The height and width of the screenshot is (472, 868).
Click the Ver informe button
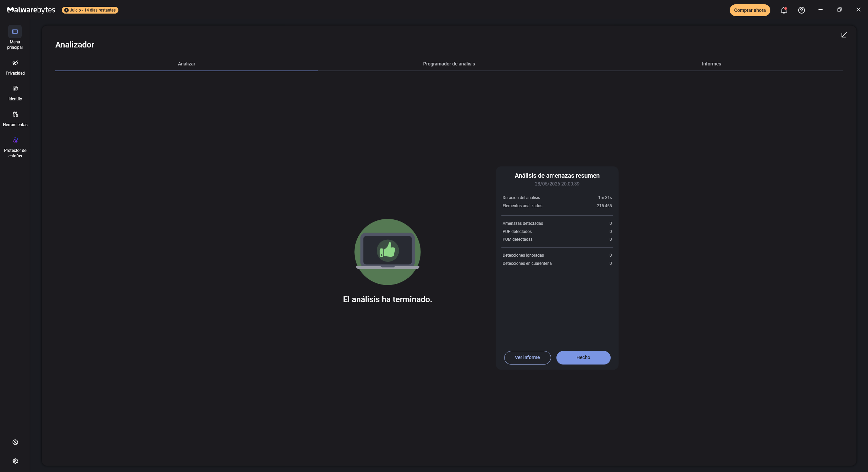click(x=527, y=357)
